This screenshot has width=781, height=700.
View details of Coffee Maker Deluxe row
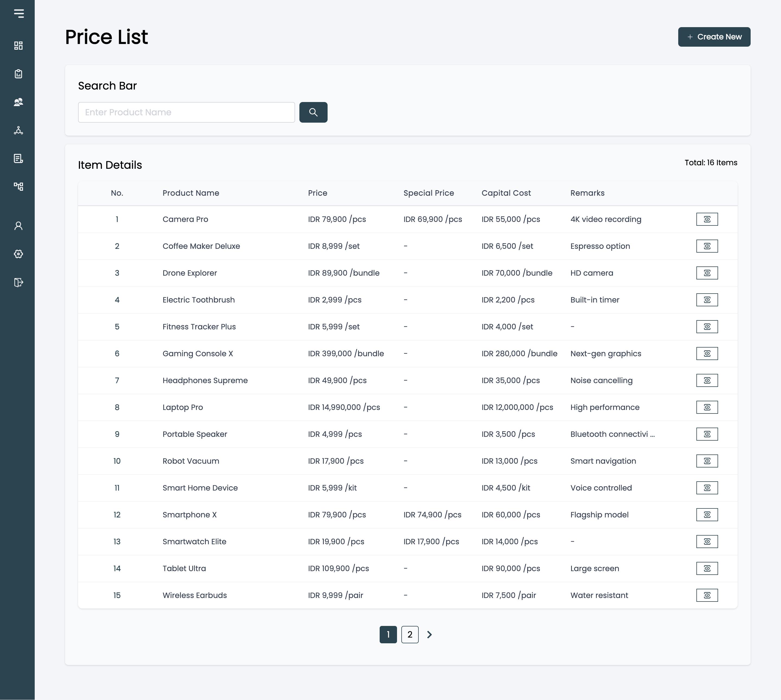click(707, 246)
